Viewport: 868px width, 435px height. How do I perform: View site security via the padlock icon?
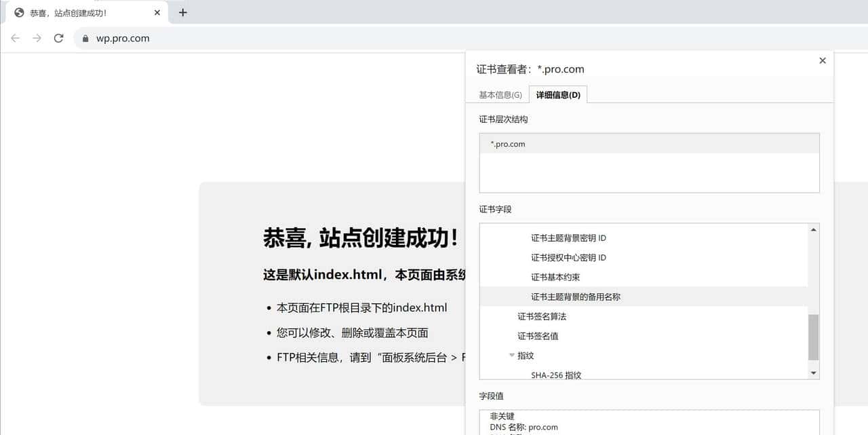(83, 39)
